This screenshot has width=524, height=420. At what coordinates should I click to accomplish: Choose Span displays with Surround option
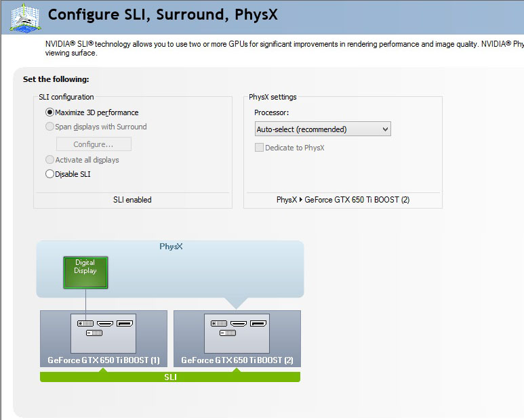point(49,127)
